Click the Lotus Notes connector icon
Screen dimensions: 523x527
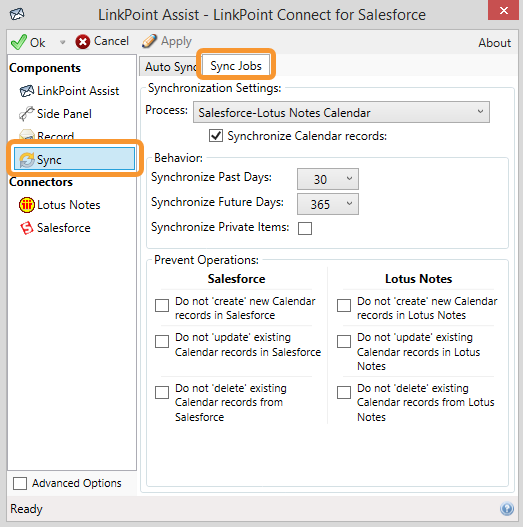27,205
